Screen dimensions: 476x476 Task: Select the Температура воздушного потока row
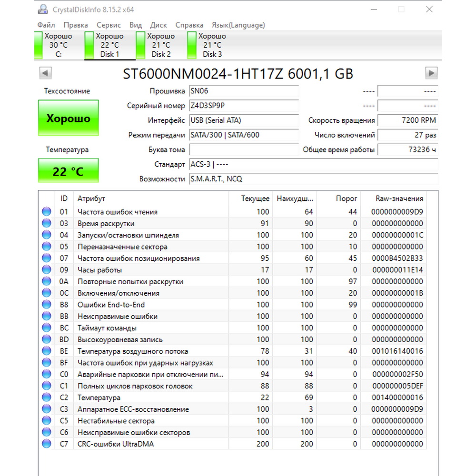[x=233, y=351]
